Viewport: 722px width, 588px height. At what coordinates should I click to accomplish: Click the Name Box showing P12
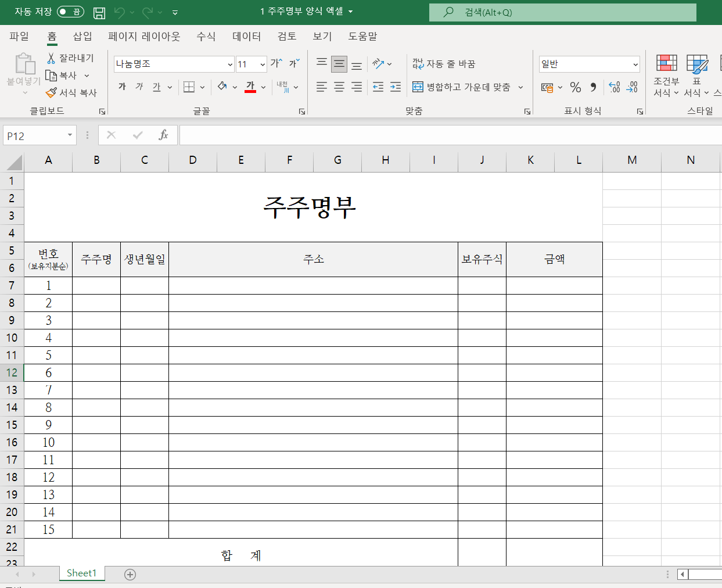tap(39, 136)
